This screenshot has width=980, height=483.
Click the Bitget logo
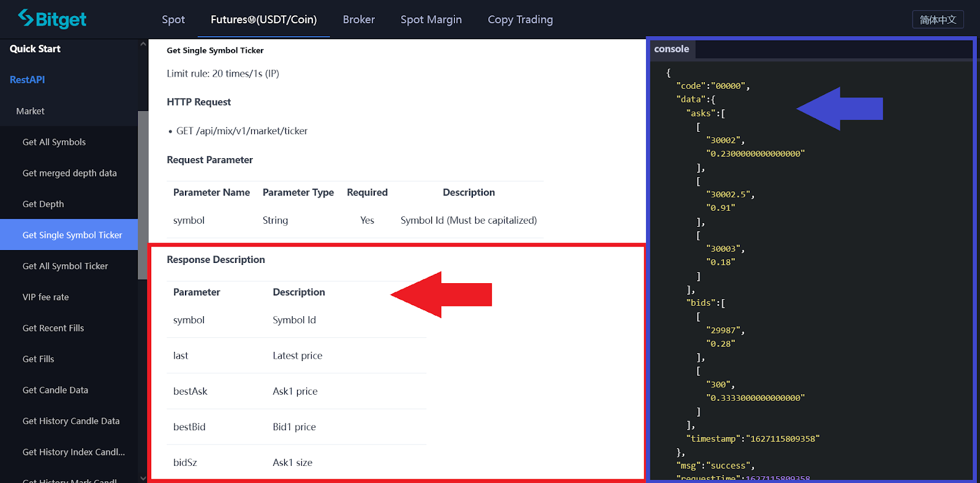(52, 19)
